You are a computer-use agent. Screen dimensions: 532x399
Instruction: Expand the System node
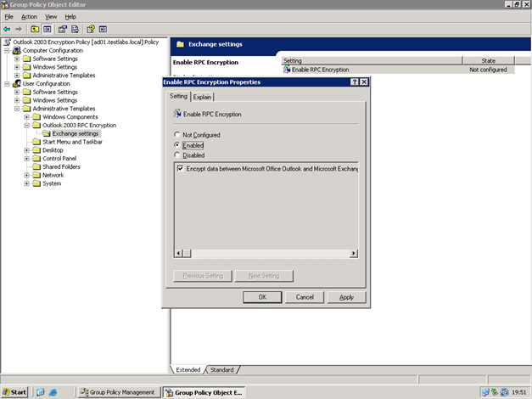(27, 183)
